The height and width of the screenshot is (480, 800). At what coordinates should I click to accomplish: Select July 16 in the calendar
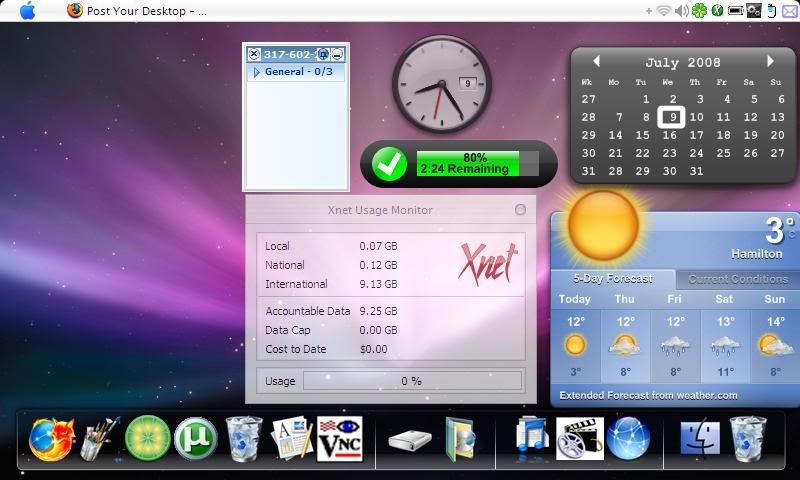[x=669, y=135]
